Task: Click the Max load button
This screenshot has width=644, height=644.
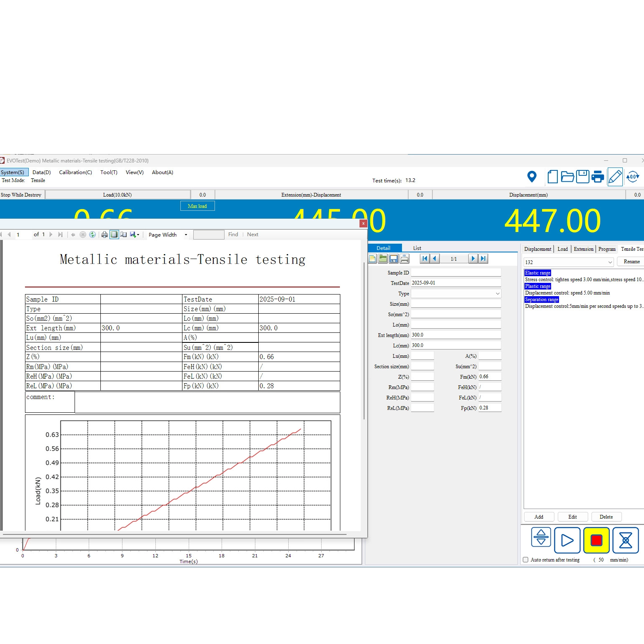Action: (x=197, y=206)
